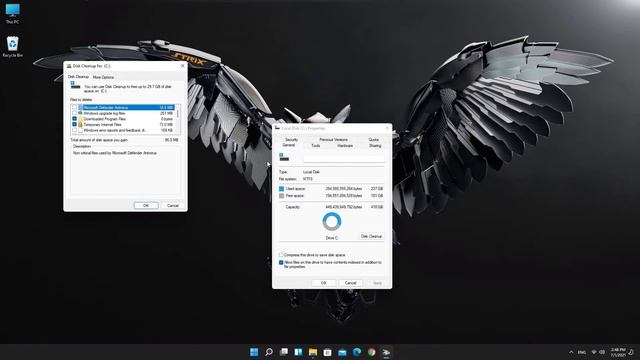Open the Sharing tab
Image resolution: width=640 pixels, height=360 pixels.
375,146
